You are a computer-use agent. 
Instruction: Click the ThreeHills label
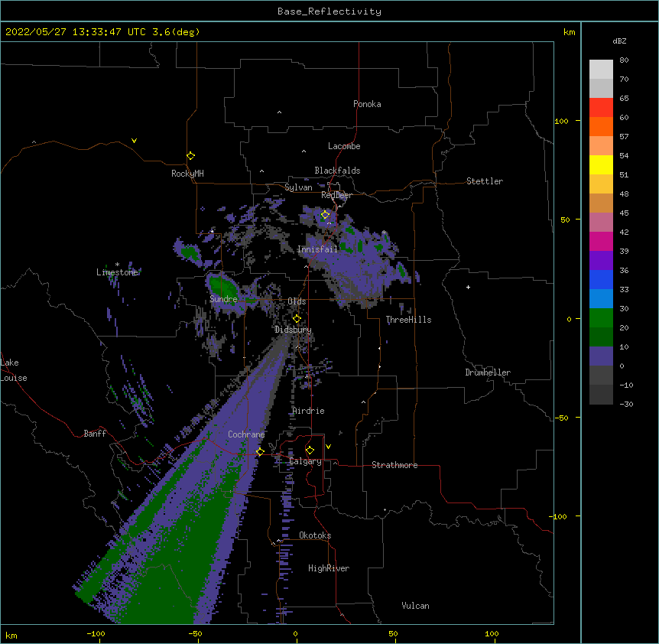pyautogui.click(x=408, y=320)
